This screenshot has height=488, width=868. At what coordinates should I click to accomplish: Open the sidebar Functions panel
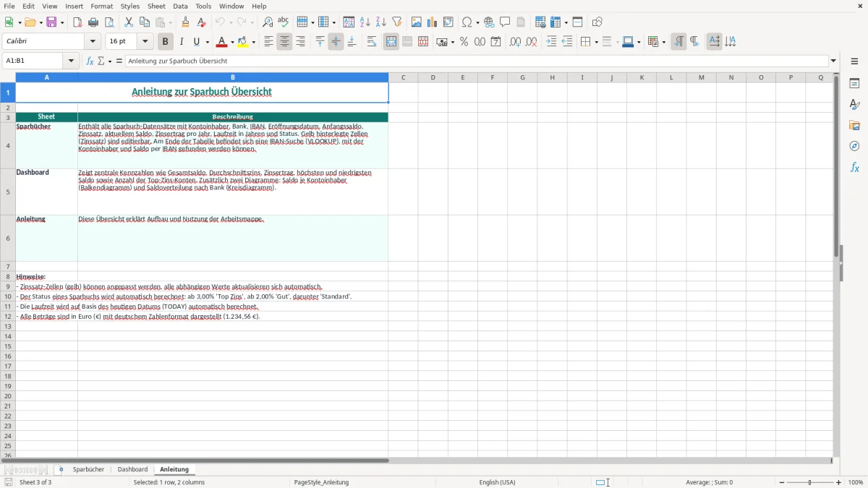click(854, 167)
